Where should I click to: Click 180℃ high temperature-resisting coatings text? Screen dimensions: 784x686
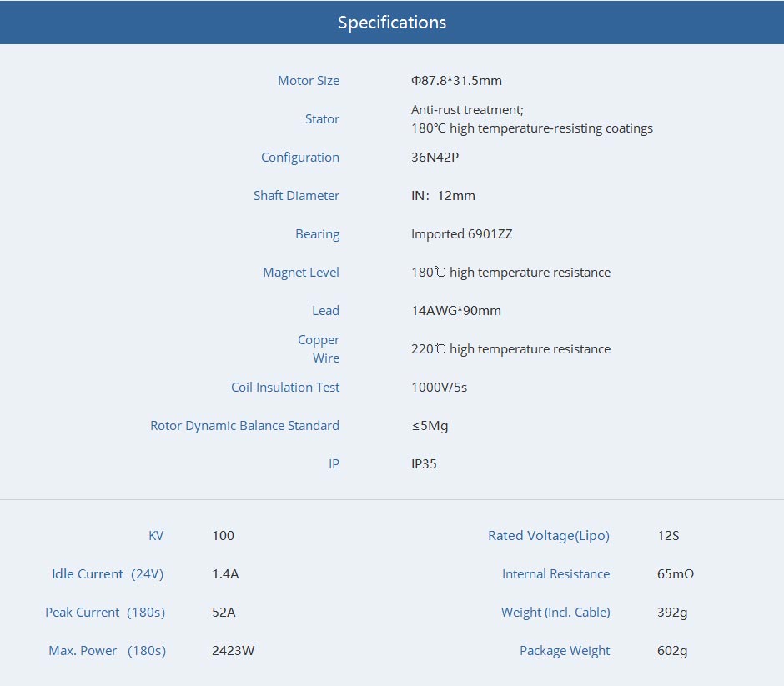tap(531, 128)
